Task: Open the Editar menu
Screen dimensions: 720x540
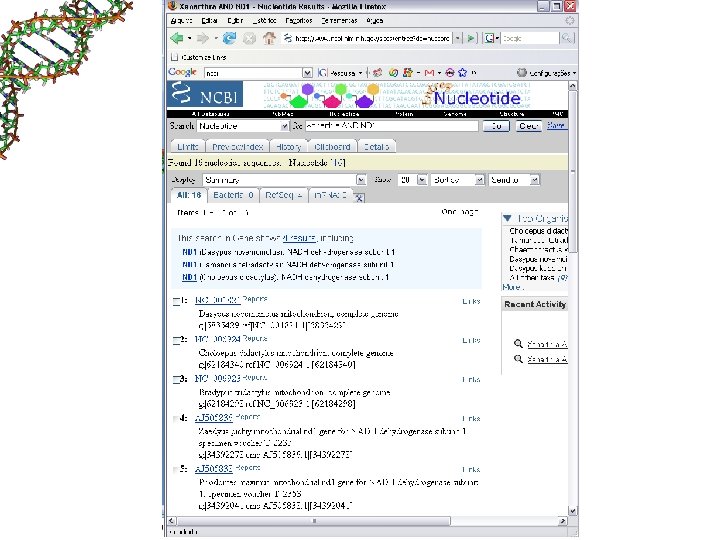Action: click(209, 21)
